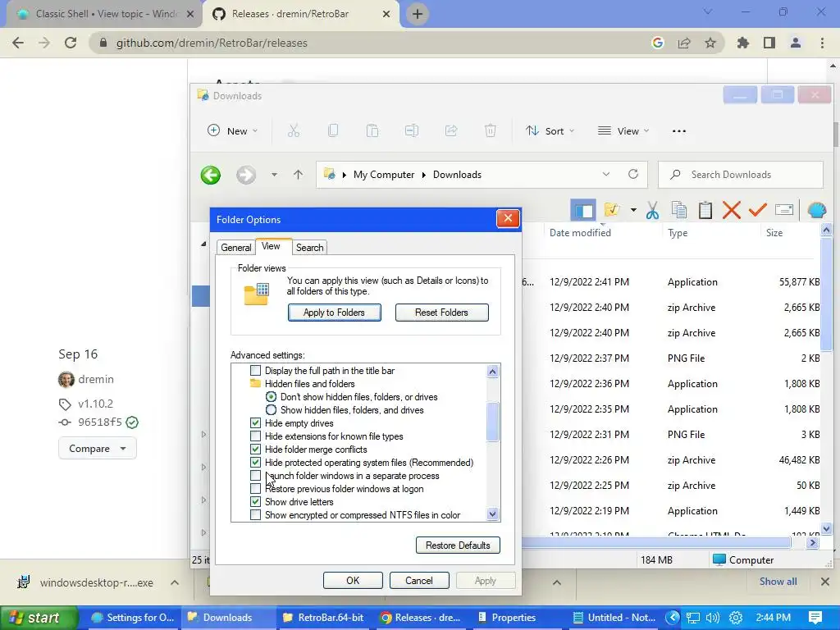840x630 pixels.
Task: Check Launch folder windows in separate process
Action: click(x=256, y=476)
